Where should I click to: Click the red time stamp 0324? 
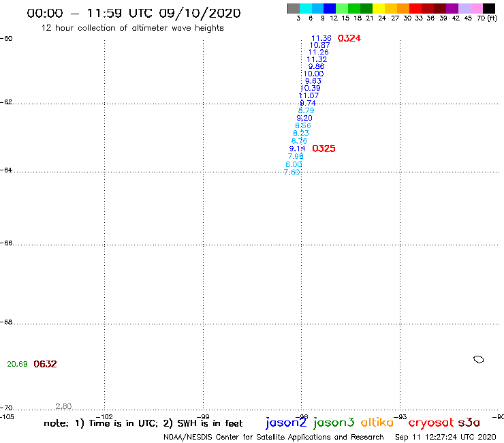point(349,38)
